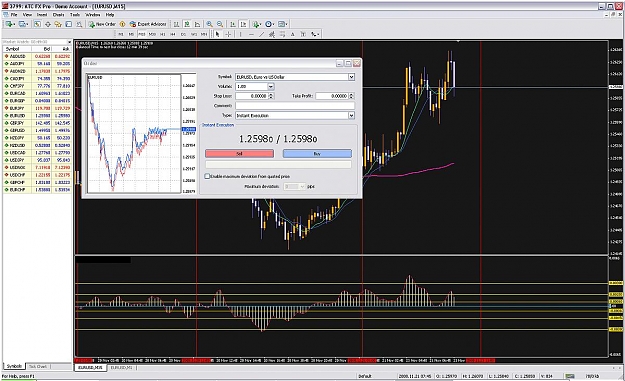Image resolution: width=625 pixels, height=381 pixels.
Task: Click the red Sell button
Action: point(239,153)
